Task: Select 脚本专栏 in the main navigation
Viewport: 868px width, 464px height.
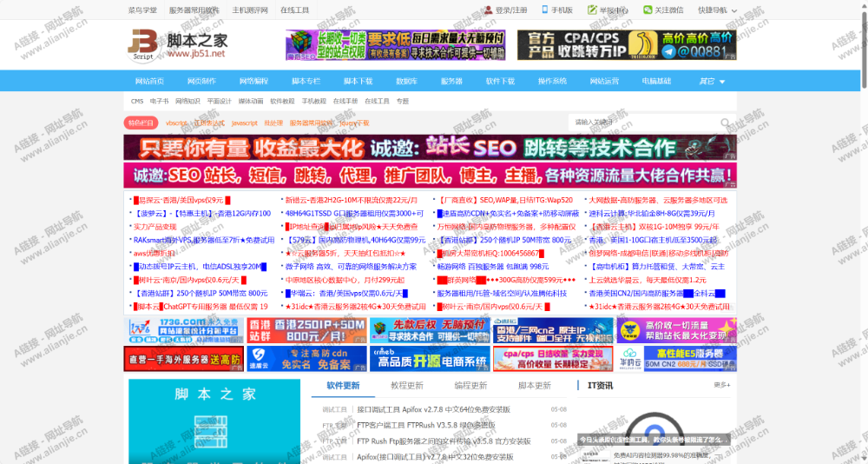Action: click(x=306, y=81)
